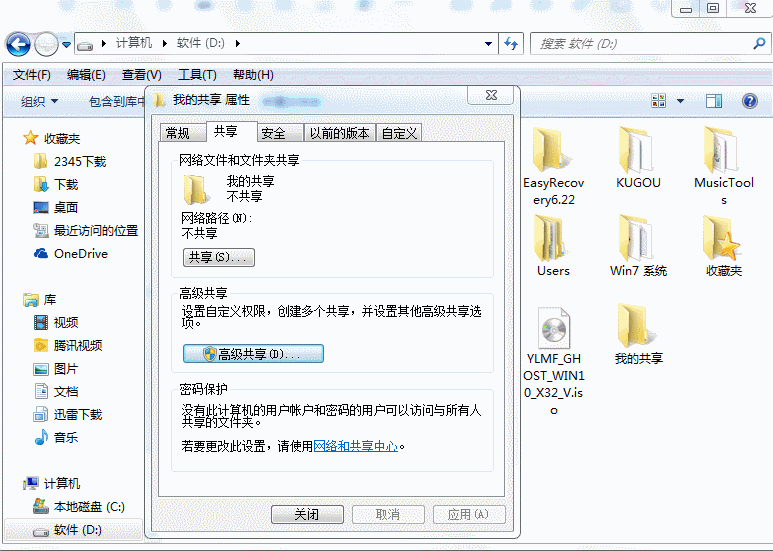
Task: Select 计算机 in the navigation tree
Action: (51, 483)
